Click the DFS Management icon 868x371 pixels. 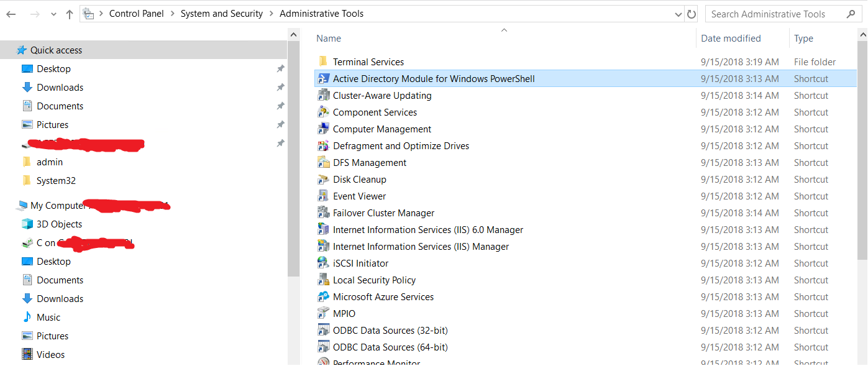(323, 162)
